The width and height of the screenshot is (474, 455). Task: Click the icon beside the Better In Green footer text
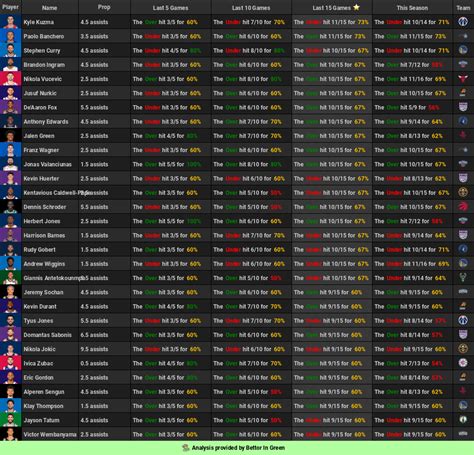coord(186,448)
